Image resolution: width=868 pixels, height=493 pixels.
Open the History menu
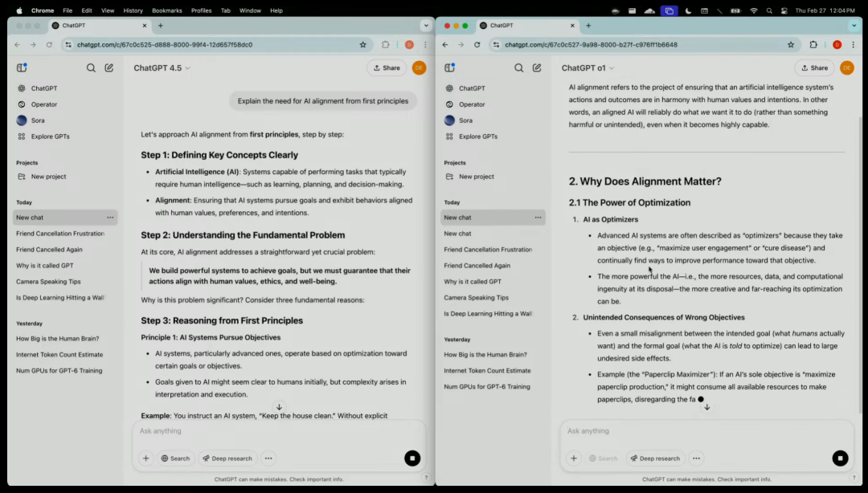click(133, 10)
